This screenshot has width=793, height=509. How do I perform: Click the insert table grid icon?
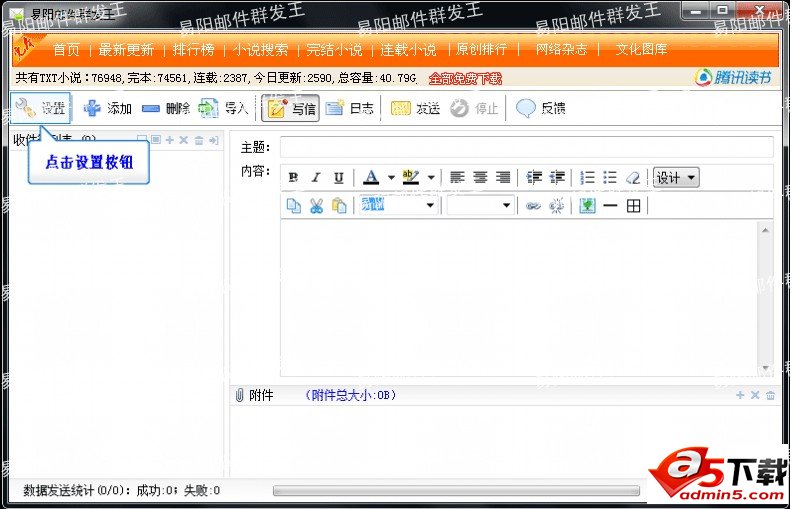(x=634, y=206)
